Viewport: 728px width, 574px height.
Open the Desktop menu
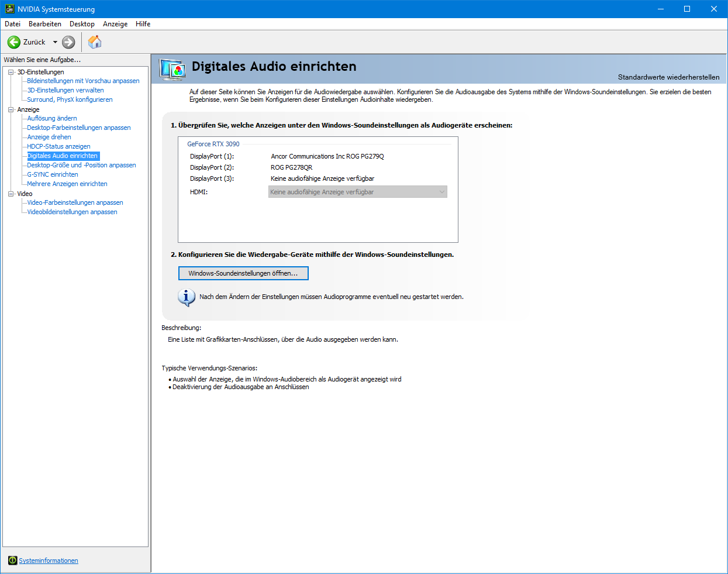[x=82, y=24]
